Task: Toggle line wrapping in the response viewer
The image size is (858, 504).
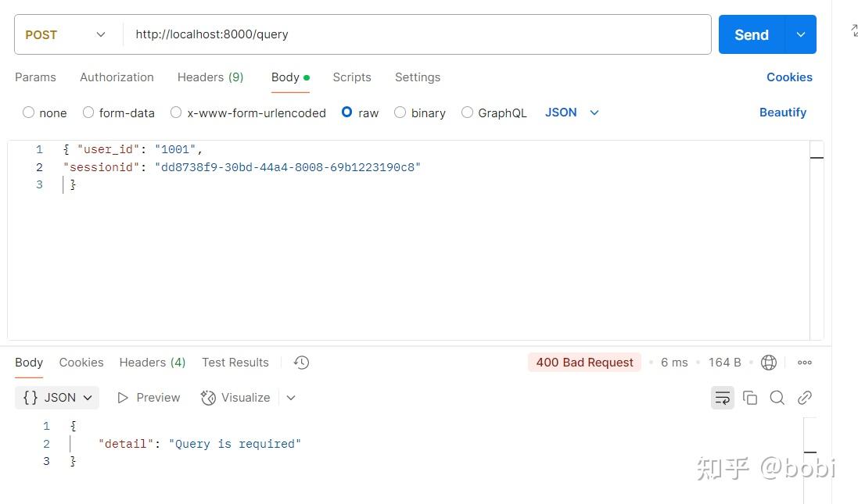Action: click(722, 398)
